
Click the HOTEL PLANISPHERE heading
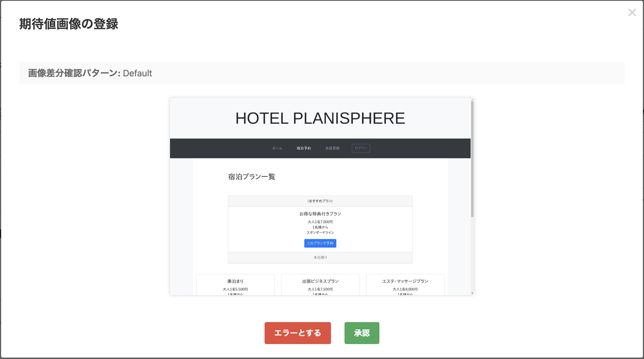click(320, 118)
